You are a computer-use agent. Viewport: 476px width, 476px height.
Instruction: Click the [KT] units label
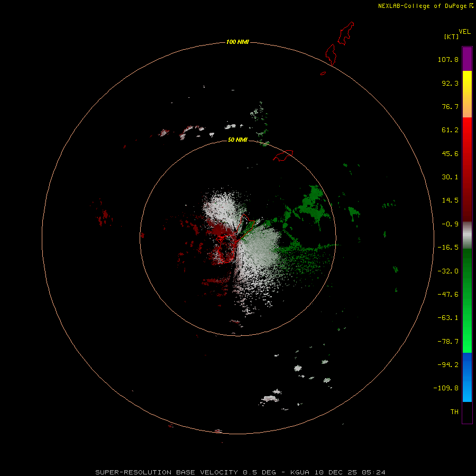(451, 36)
